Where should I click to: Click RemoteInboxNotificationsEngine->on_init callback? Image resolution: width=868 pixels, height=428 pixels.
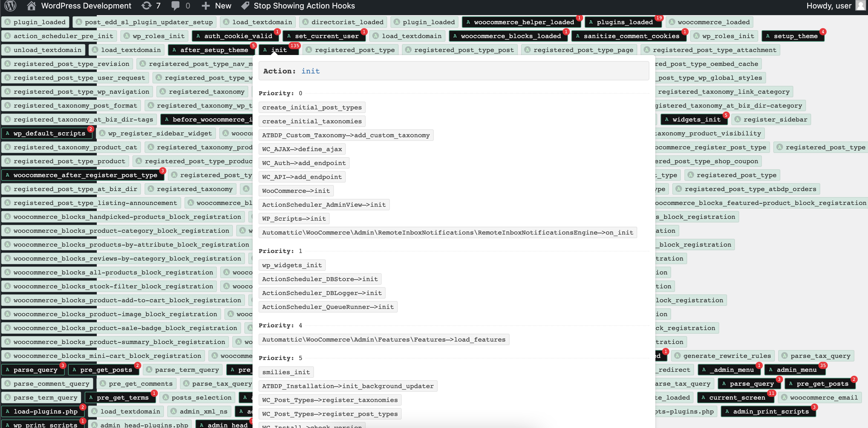[x=448, y=232]
